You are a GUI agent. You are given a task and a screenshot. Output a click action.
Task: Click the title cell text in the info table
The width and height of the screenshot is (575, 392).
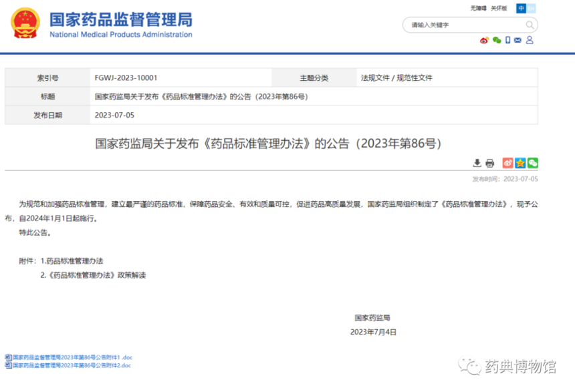[x=201, y=97]
